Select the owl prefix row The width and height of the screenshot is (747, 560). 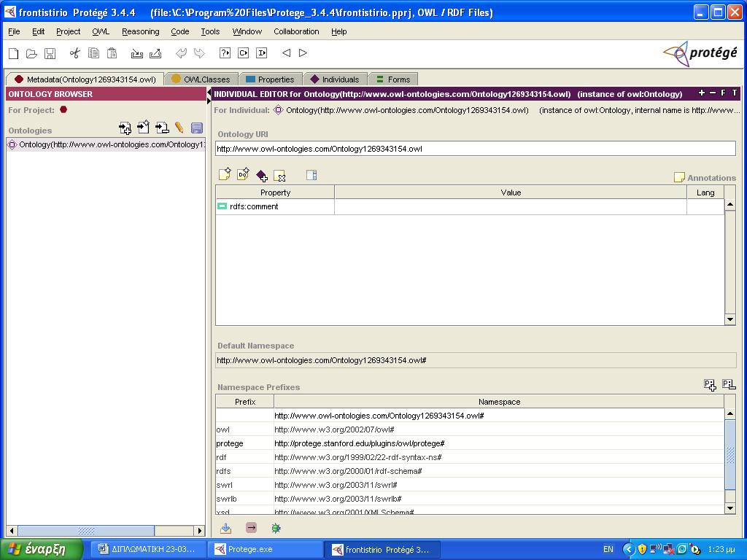[x=471, y=429]
